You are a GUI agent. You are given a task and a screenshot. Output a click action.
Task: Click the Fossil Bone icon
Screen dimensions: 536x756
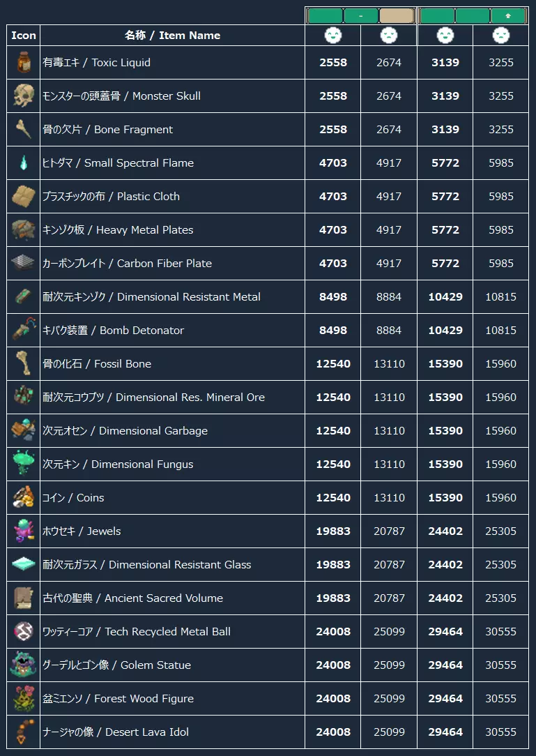point(23,364)
